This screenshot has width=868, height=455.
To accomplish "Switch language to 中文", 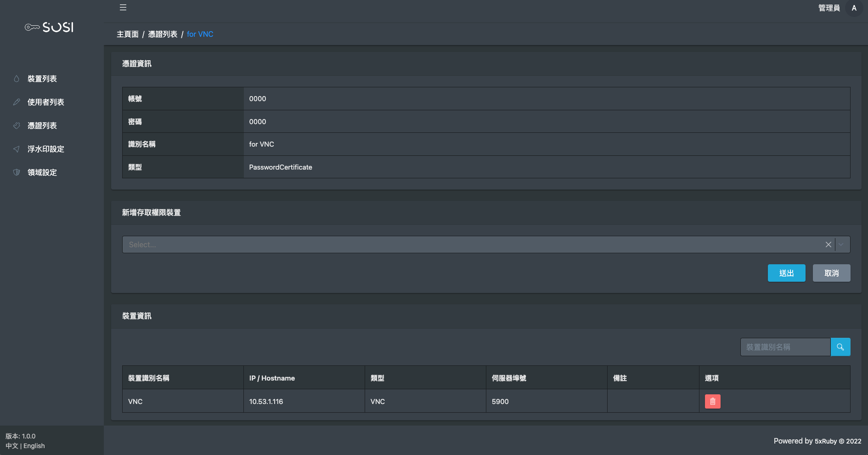I will click(11, 446).
